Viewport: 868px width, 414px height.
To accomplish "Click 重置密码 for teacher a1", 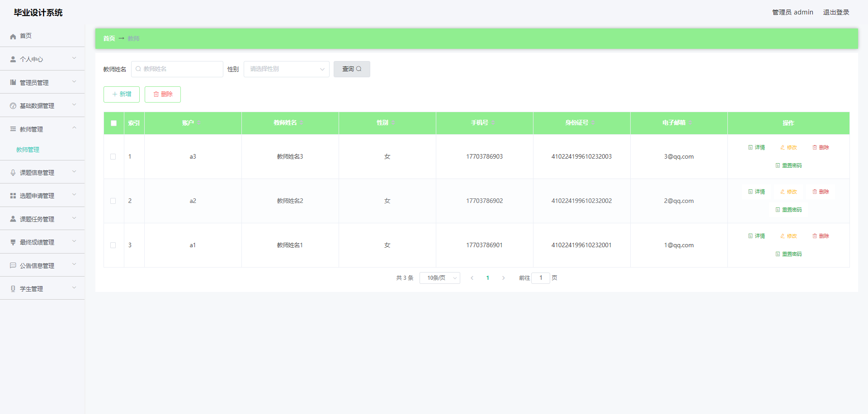I will click(789, 254).
